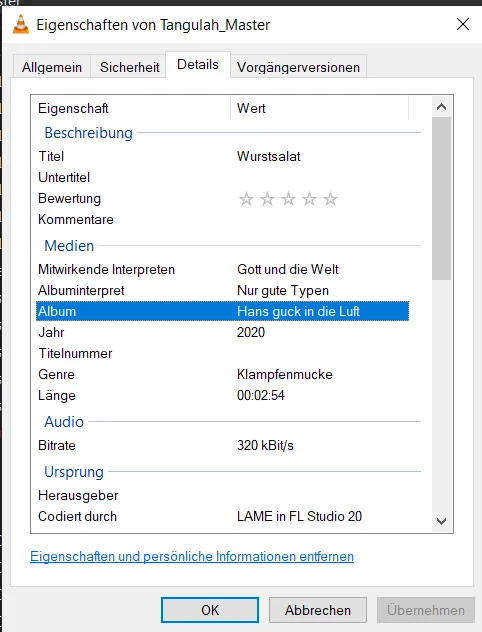Screen dimensions: 482x632
Task: Close the Eigenschaften von Tangulah_Master dialog
Action: tap(463, 24)
